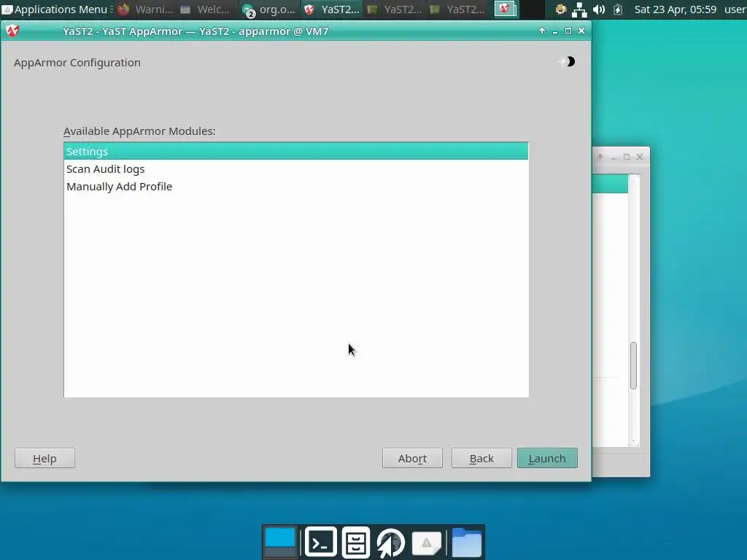Click keep-above arrow of background window
The width and height of the screenshot is (747, 560).
point(600,157)
